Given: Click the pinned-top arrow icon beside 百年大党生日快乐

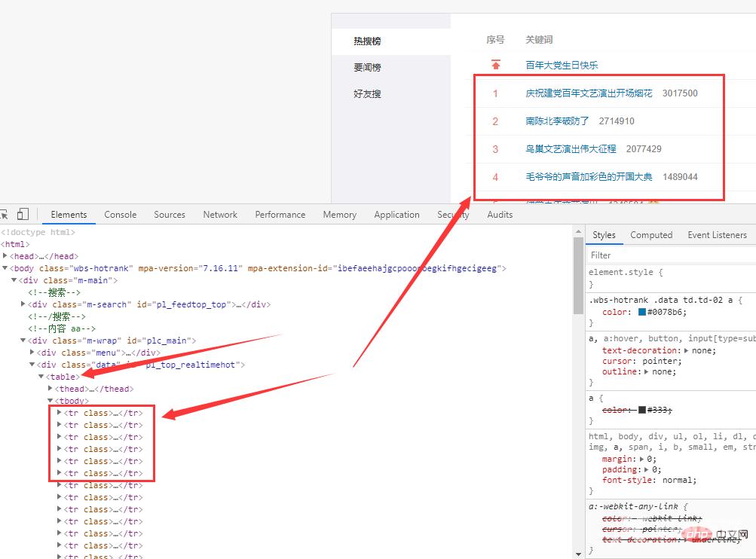Looking at the screenshot, I should pos(495,65).
